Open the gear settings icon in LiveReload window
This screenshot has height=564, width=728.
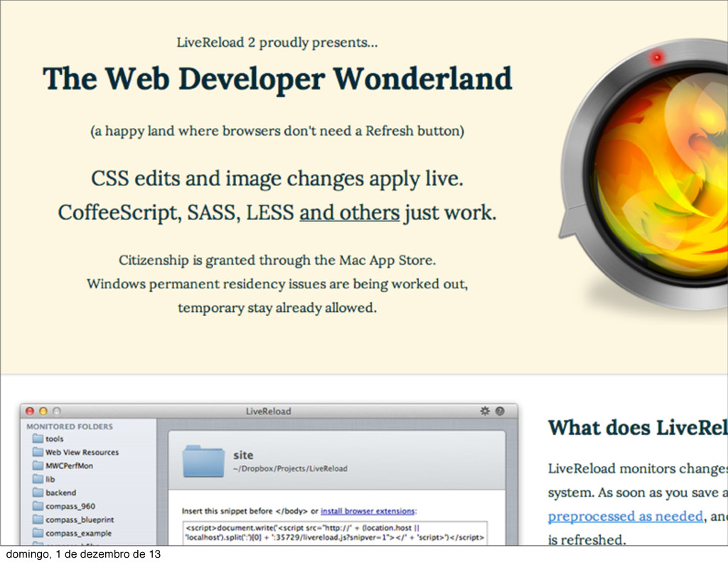point(485,411)
